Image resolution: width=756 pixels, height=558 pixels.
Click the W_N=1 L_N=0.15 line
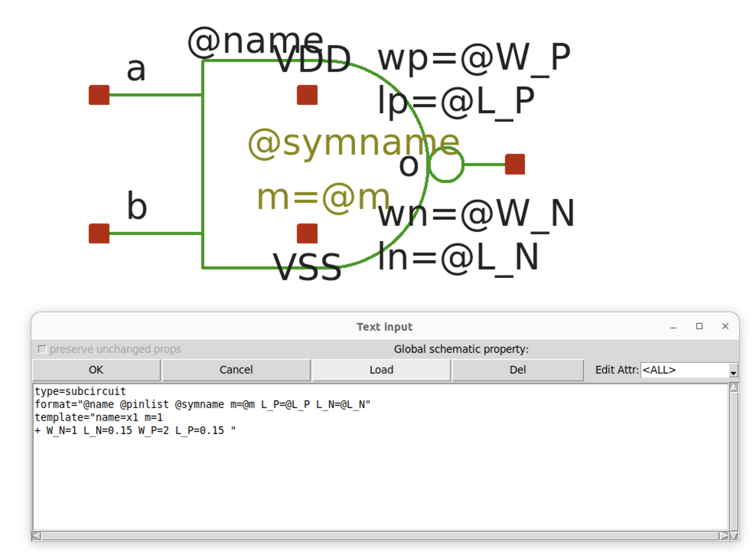click(x=135, y=431)
